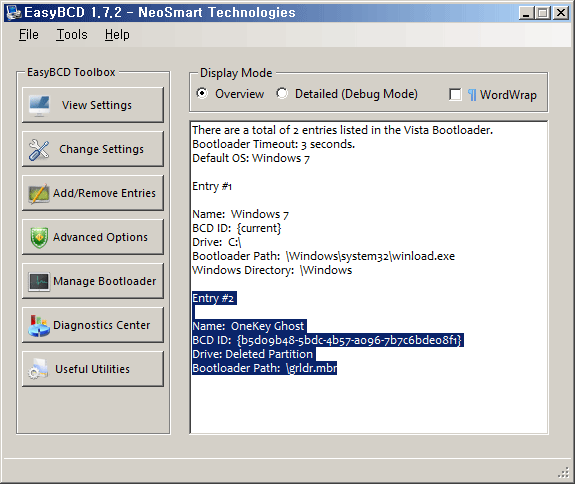Click the Advanced Options shield icon

39,238
